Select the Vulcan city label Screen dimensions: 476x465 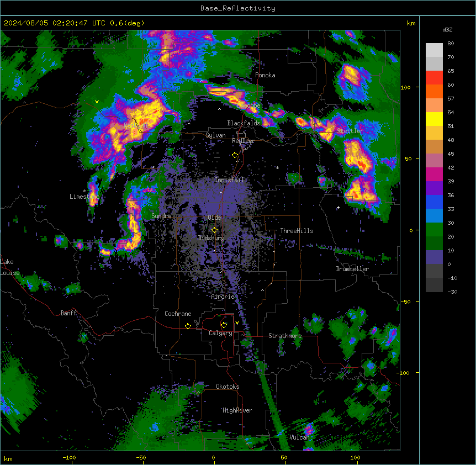[299, 437]
